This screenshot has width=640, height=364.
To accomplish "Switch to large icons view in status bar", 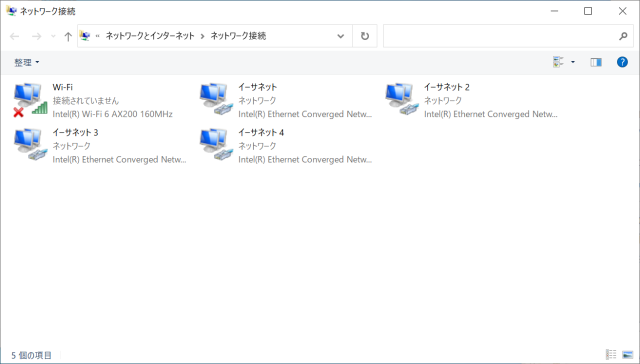I will click(627, 355).
